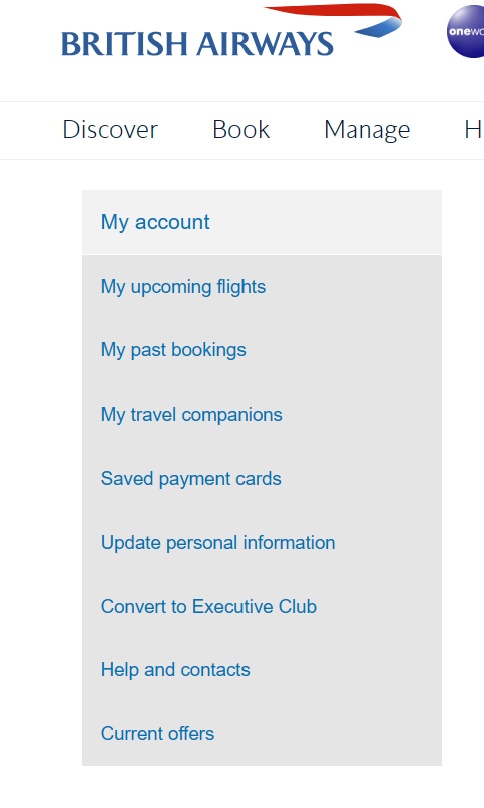484x808 pixels.
Task: Choose Convert to Executive Club
Action: pos(209,607)
